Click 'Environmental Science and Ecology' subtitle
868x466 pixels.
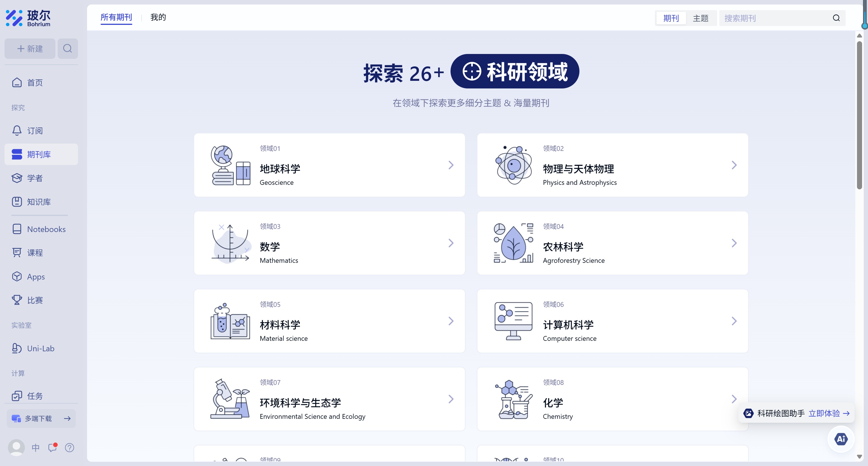point(312,417)
